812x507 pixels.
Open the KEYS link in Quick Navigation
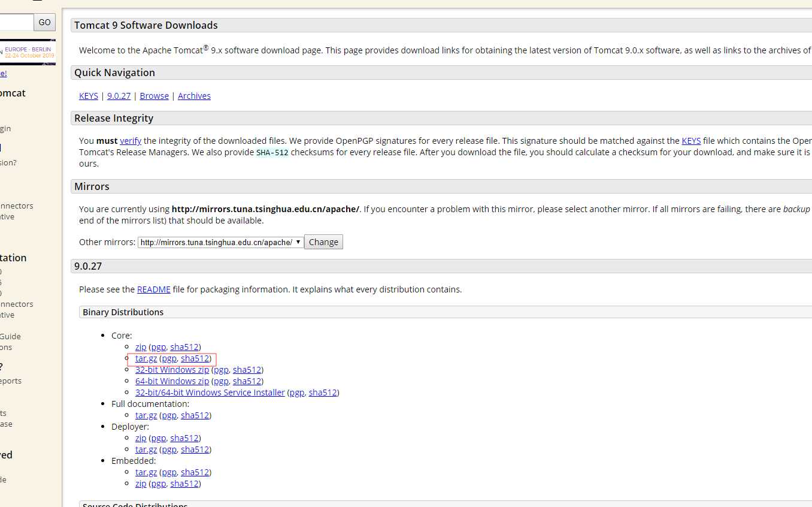tap(89, 96)
